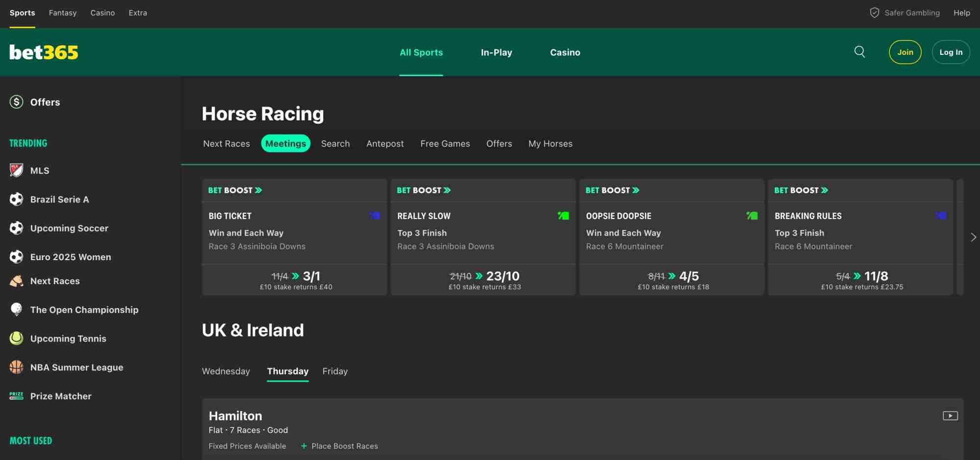Open Euro 2025 Women in trending list
The image size is (980, 460).
point(71,257)
